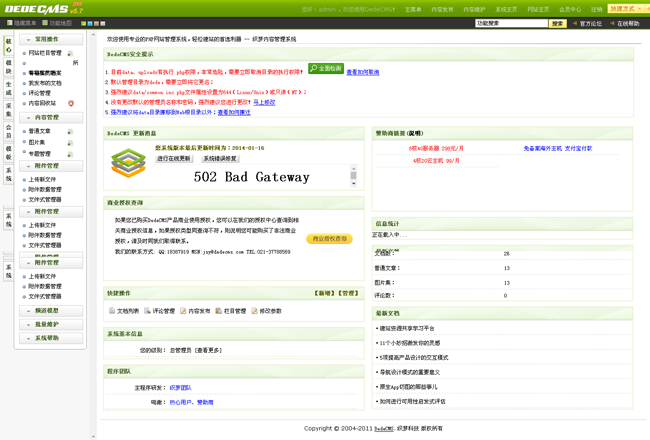Click 【新增】 in 快捷操作 header
This screenshot has width=650, height=440.
325,293
